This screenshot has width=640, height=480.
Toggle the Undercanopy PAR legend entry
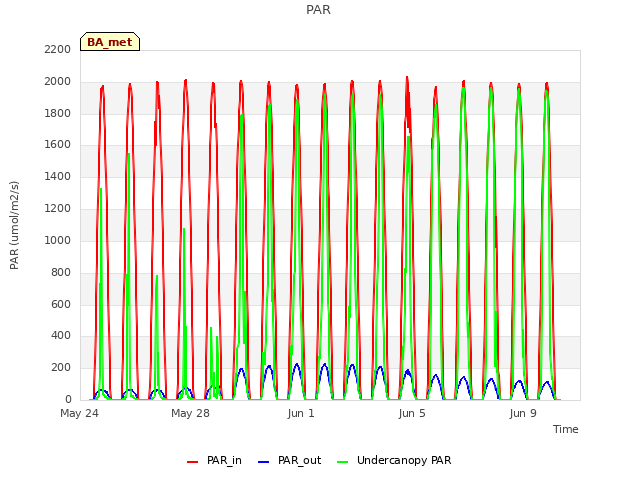[x=394, y=460]
